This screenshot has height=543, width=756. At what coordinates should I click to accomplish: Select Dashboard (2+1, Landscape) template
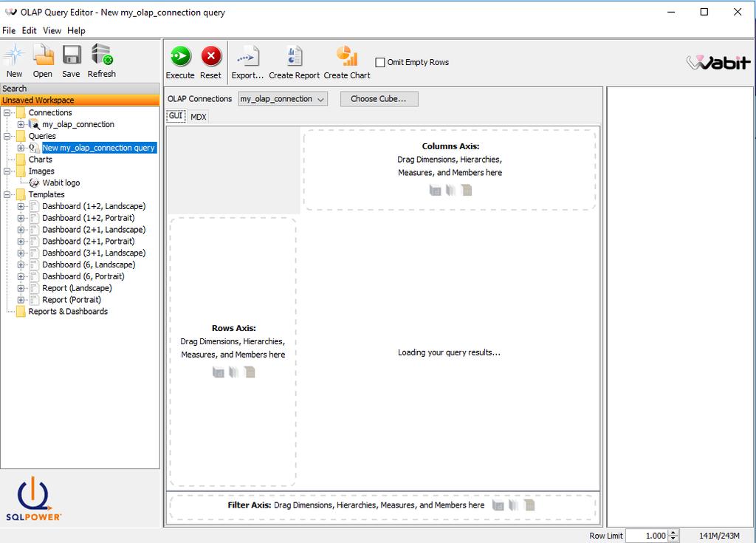[x=94, y=230]
